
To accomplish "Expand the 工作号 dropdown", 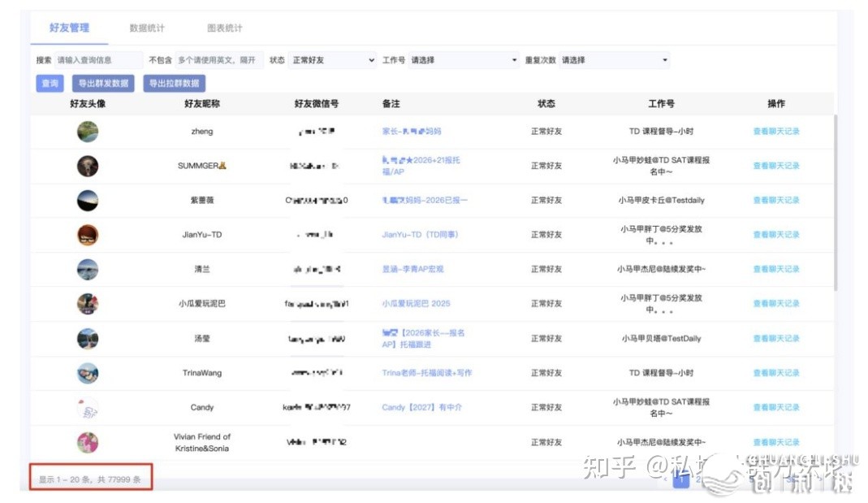I will [x=464, y=60].
